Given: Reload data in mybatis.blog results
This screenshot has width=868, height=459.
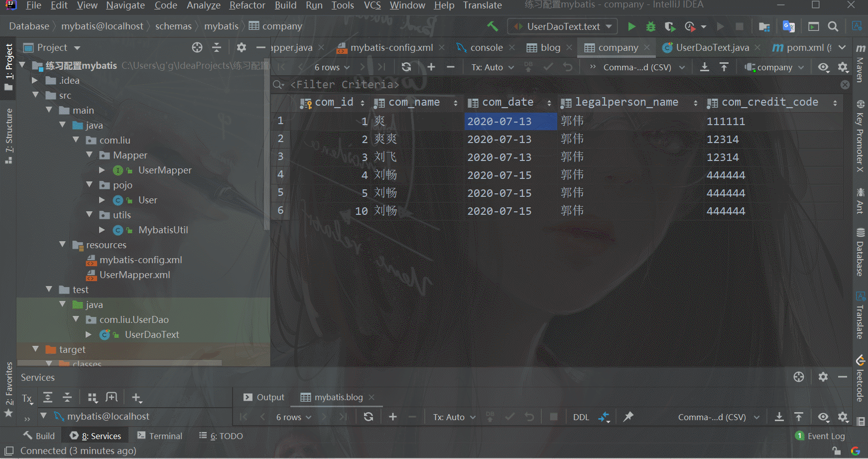Looking at the screenshot, I should coord(369,417).
